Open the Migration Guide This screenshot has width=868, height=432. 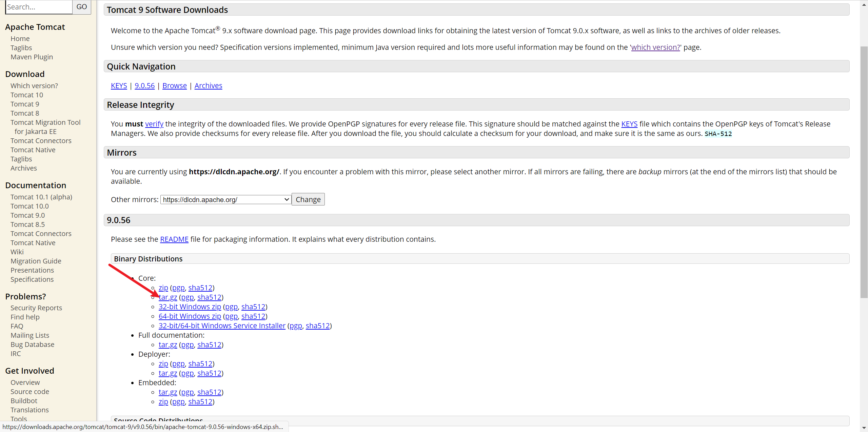point(36,261)
